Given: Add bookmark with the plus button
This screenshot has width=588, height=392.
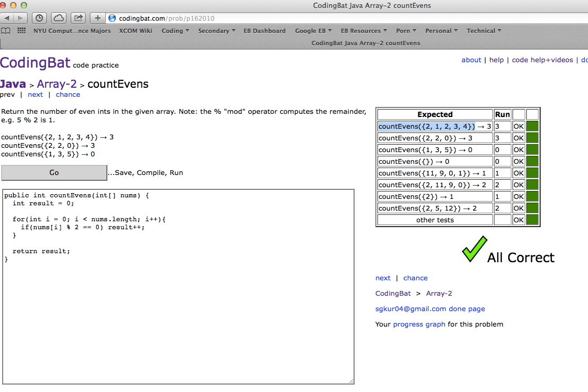Looking at the screenshot, I should [x=97, y=18].
